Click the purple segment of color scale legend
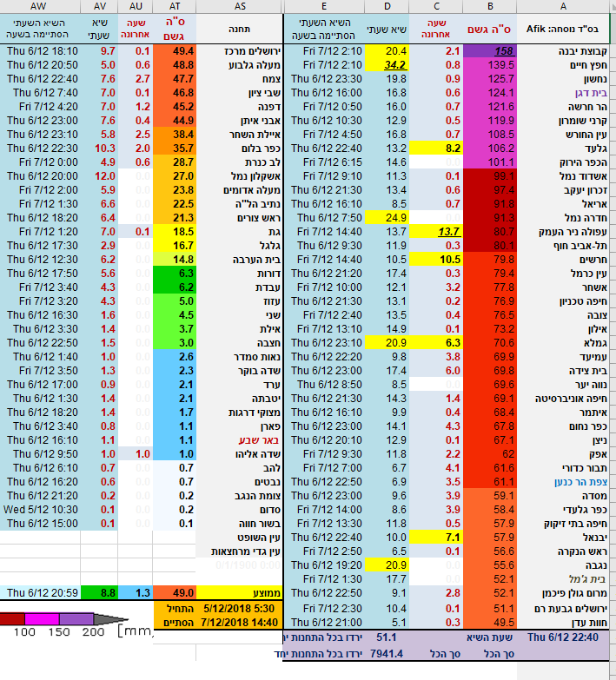616x680 pixels. point(75,618)
